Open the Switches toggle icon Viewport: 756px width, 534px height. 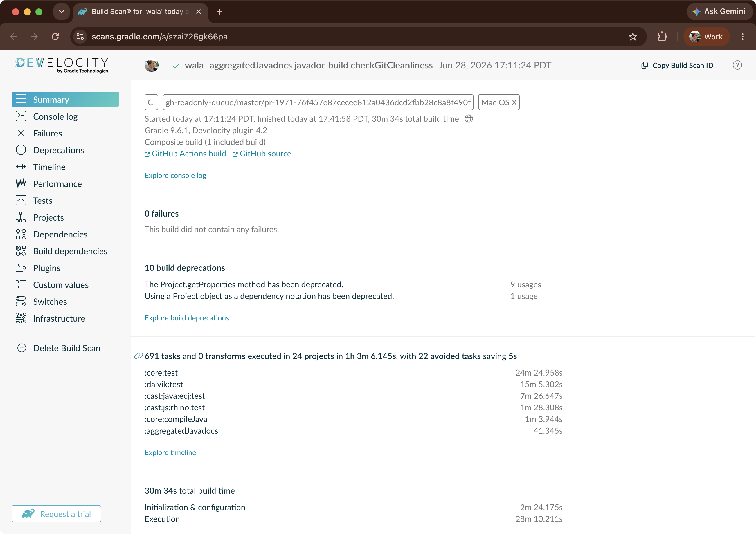tap(21, 301)
